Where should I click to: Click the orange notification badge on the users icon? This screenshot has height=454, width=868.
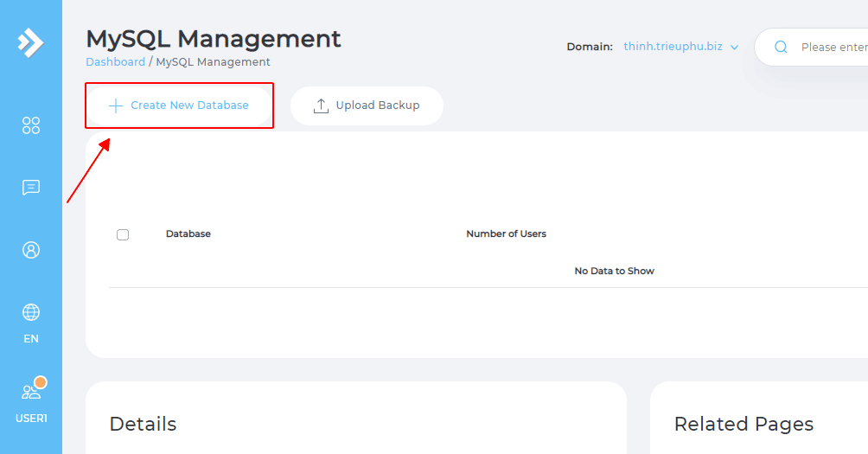click(40, 382)
